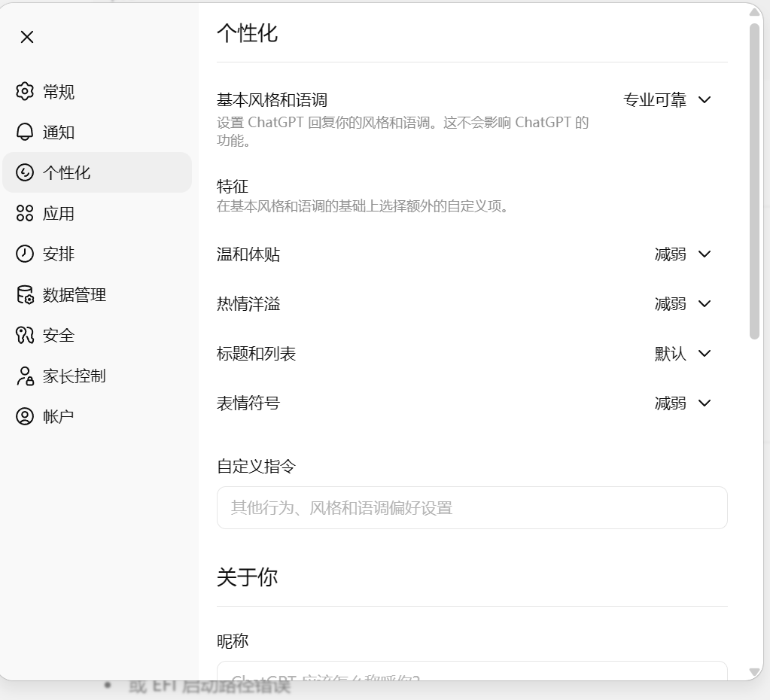Click the 表情符号 row label
This screenshot has height=700, width=770.
pos(248,403)
